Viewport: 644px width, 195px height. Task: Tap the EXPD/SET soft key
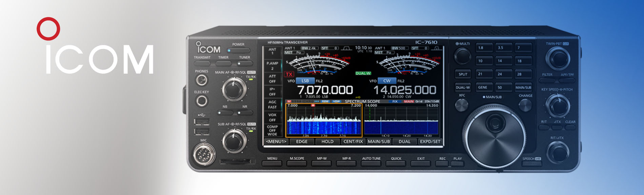coord(430,142)
